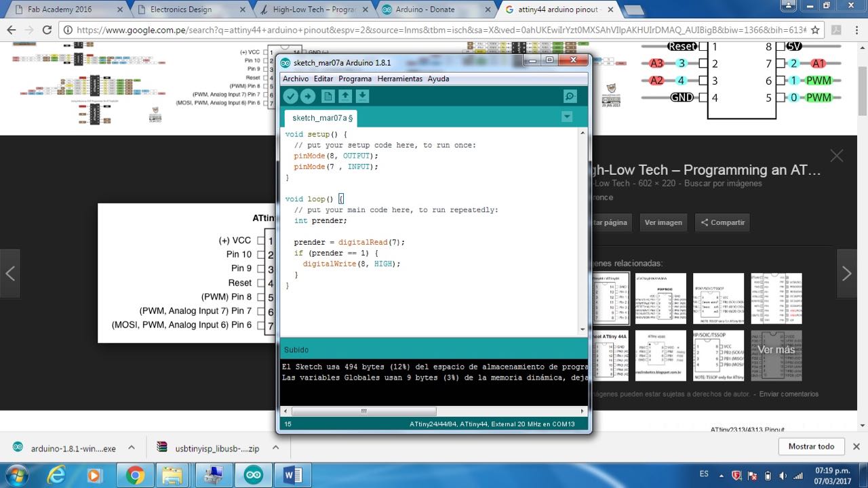
Task: Open the Windows Start menu
Action: click(16, 475)
